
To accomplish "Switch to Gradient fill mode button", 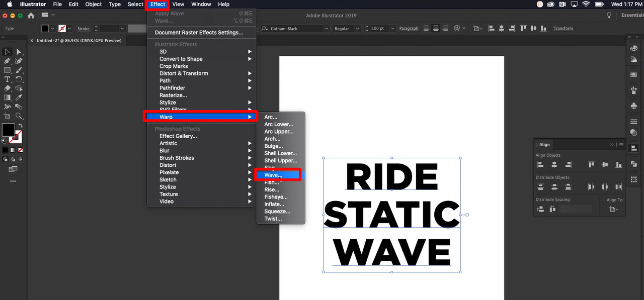I will [13, 150].
